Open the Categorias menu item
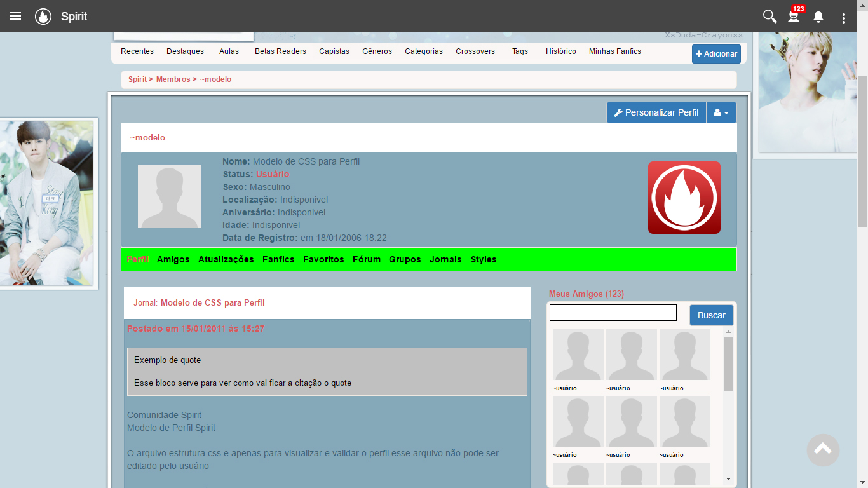 [x=424, y=51]
